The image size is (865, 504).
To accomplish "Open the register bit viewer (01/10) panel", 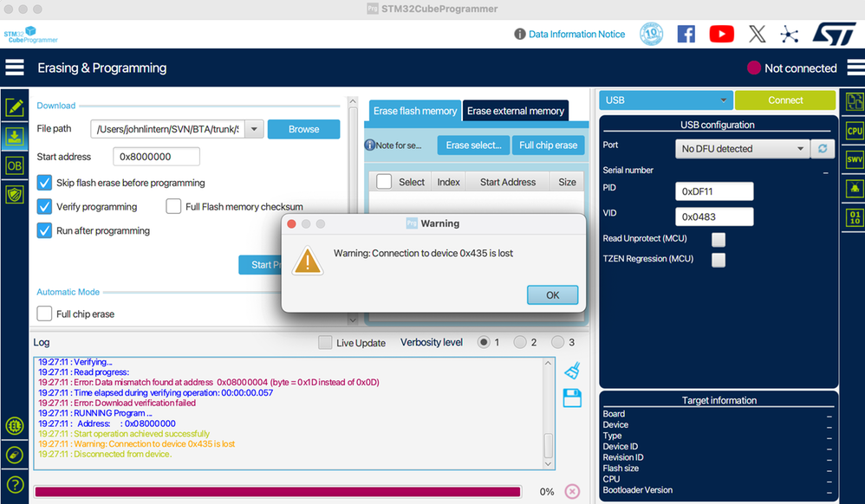I will point(854,217).
